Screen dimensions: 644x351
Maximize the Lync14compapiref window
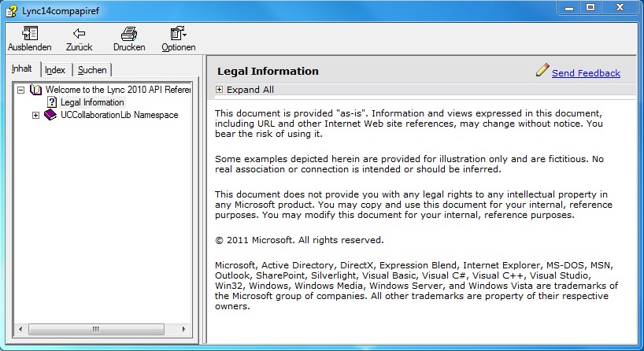coord(590,7)
